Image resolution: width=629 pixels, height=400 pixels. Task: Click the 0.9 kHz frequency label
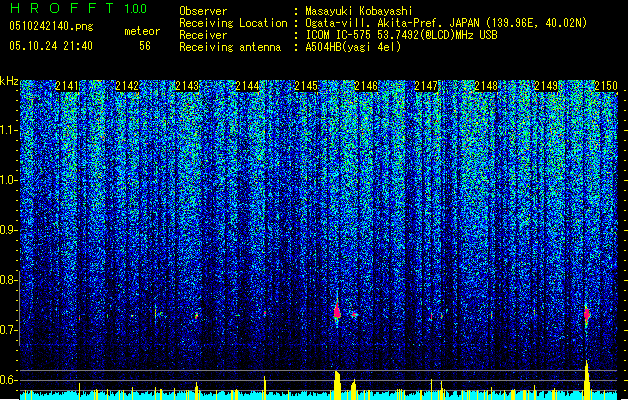pyautogui.click(x=8, y=230)
